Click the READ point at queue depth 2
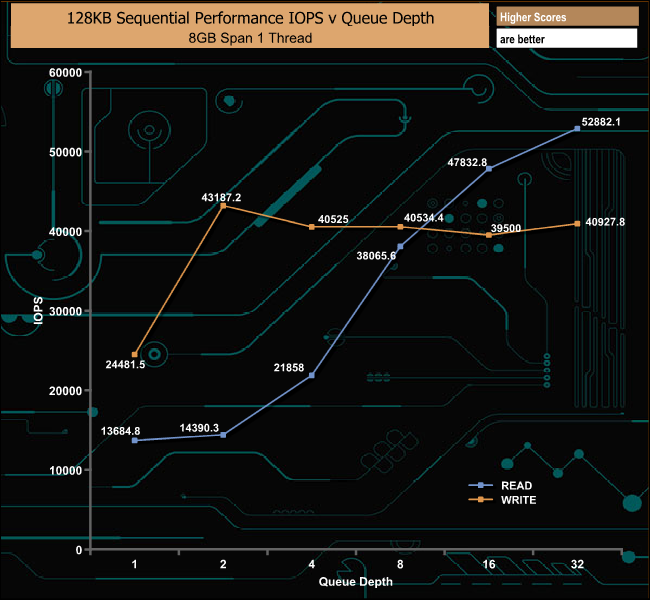This screenshot has width=650, height=600. [x=223, y=435]
